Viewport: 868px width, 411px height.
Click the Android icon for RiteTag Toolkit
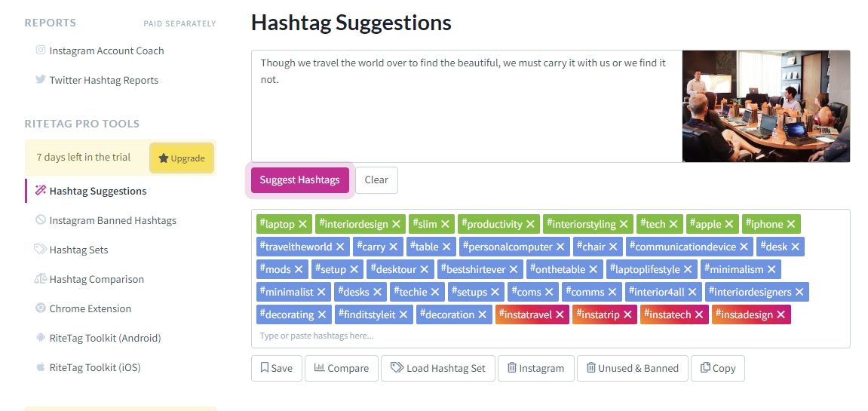[x=41, y=338]
